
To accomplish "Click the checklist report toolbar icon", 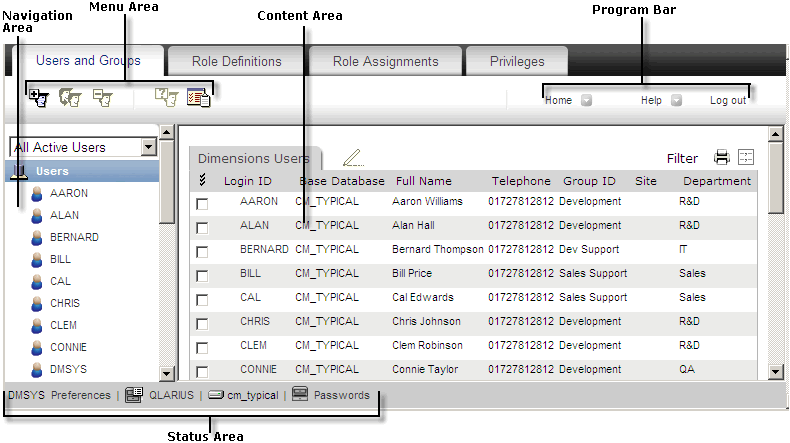I will (x=198, y=98).
